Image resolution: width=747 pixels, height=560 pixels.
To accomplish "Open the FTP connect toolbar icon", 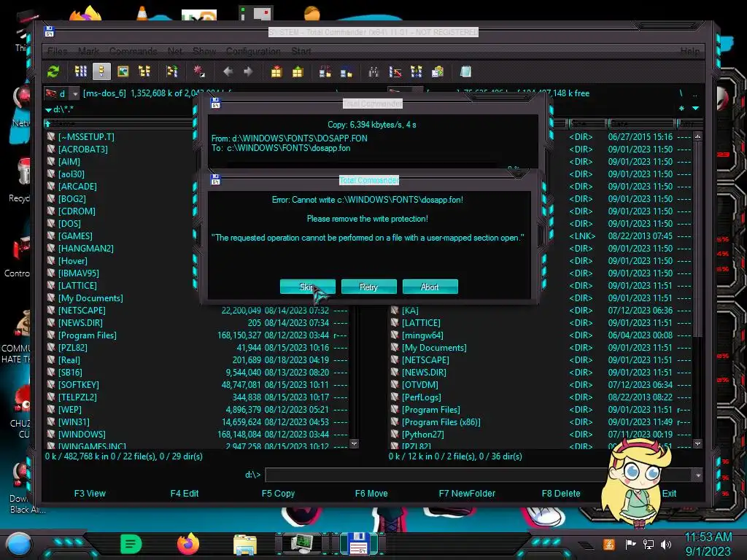I will click(x=325, y=72).
